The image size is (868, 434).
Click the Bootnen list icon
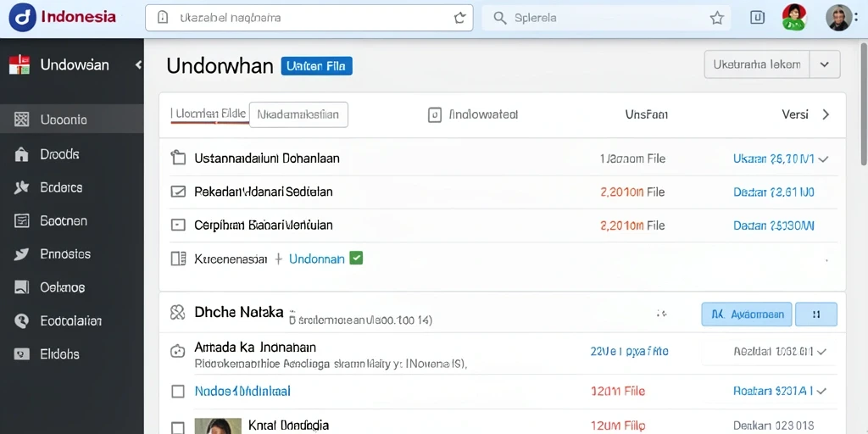click(21, 221)
